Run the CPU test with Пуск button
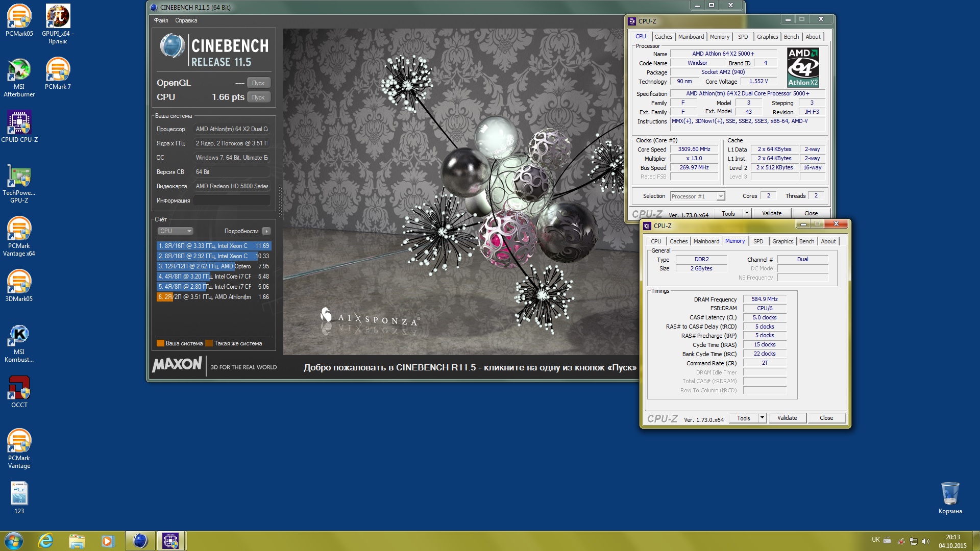This screenshot has height=551, width=980. click(x=258, y=97)
